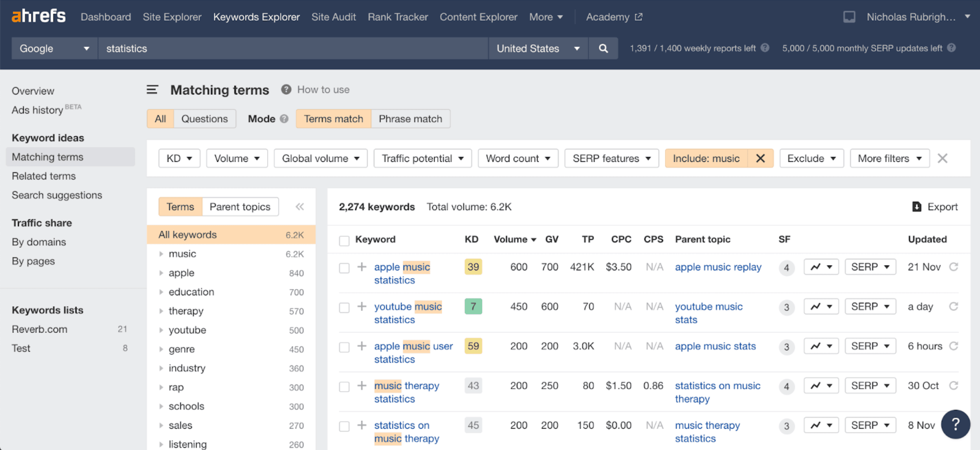980x450 pixels.
Task: Open Rank Tracker in top navigation
Action: (398, 17)
